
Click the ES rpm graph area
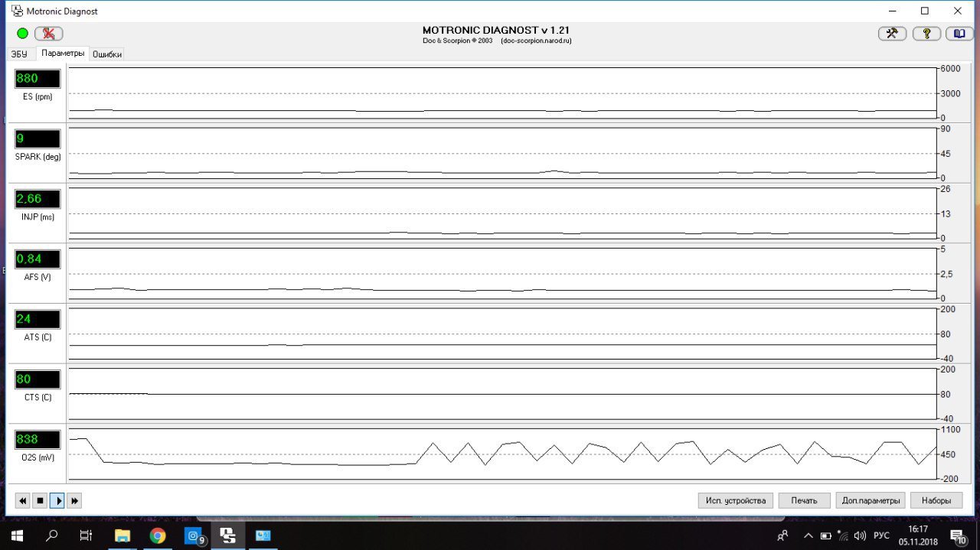pyautogui.click(x=502, y=93)
